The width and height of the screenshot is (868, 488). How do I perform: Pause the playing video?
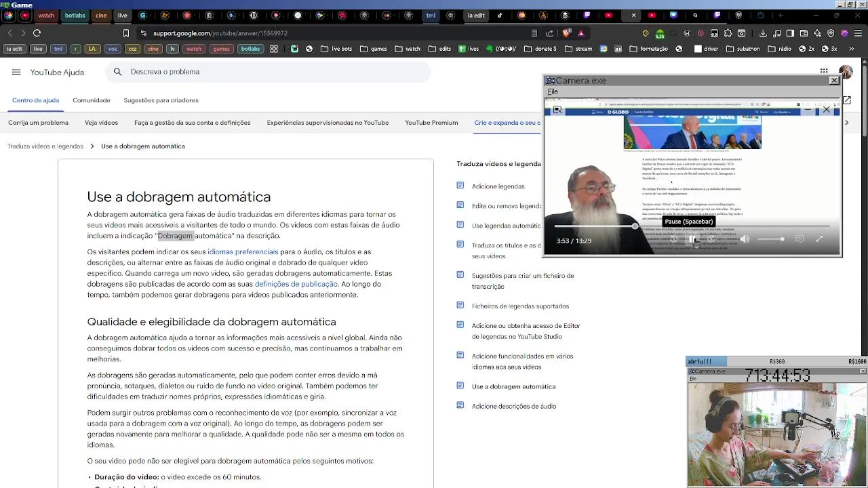pos(692,239)
